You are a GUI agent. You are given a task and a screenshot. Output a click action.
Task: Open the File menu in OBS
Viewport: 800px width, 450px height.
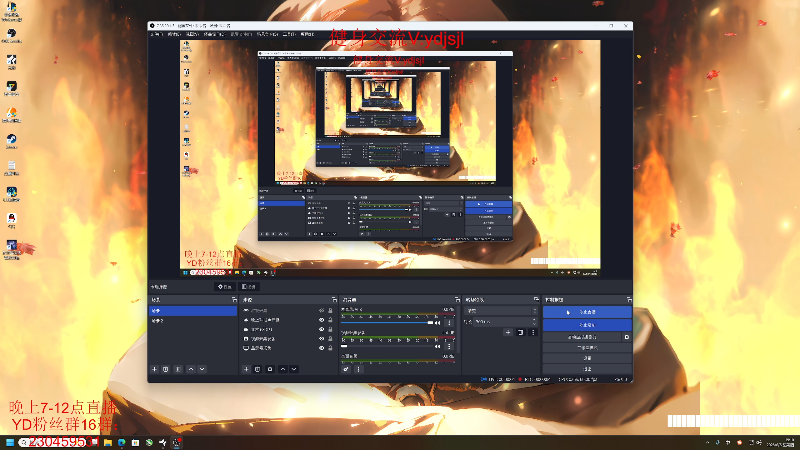click(157, 34)
